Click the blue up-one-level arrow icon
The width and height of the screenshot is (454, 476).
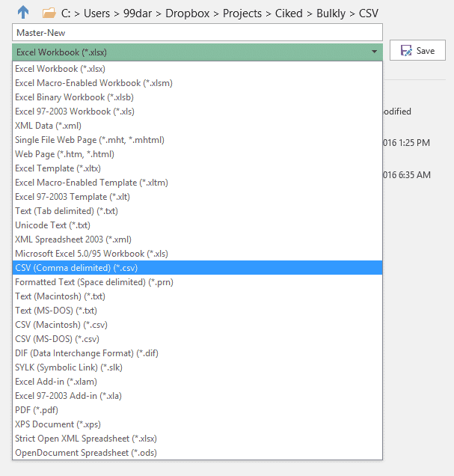(x=23, y=13)
